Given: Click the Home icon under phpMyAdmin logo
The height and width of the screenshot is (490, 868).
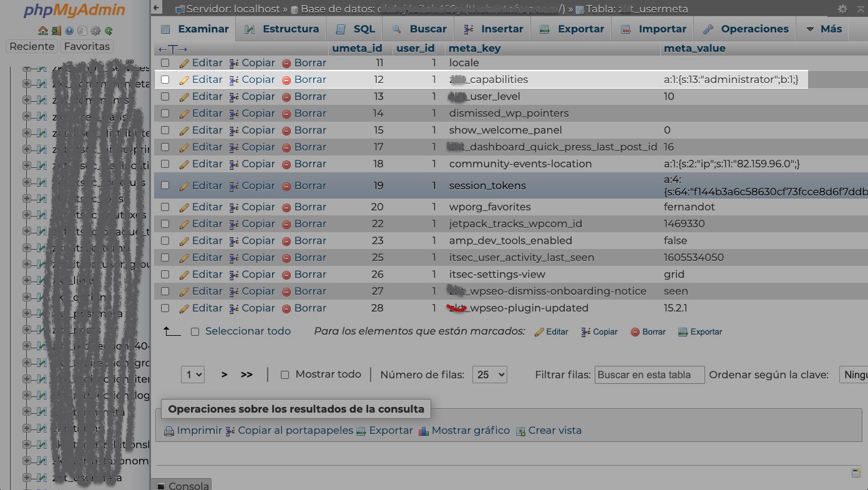Looking at the screenshot, I should [42, 31].
